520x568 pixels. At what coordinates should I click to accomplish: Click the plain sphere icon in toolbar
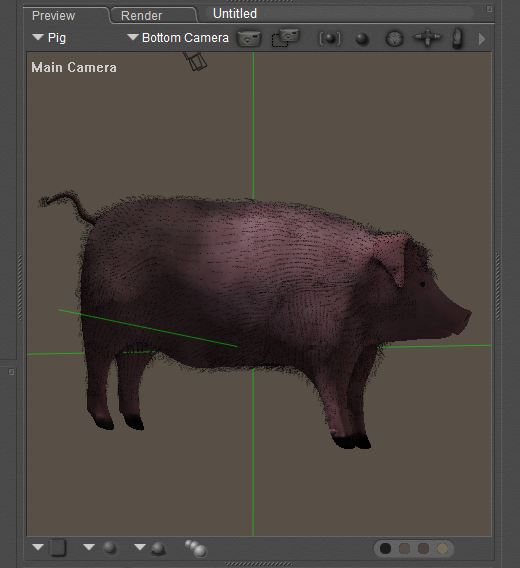pos(362,39)
